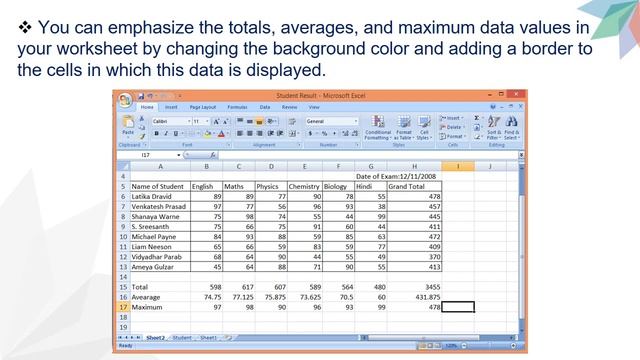Click the Center alignment icon
The height and width of the screenshot is (360, 640).
click(x=250, y=133)
